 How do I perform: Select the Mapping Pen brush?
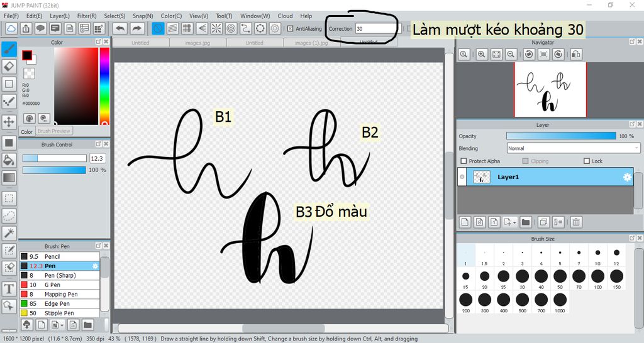(x=60, y=294)
